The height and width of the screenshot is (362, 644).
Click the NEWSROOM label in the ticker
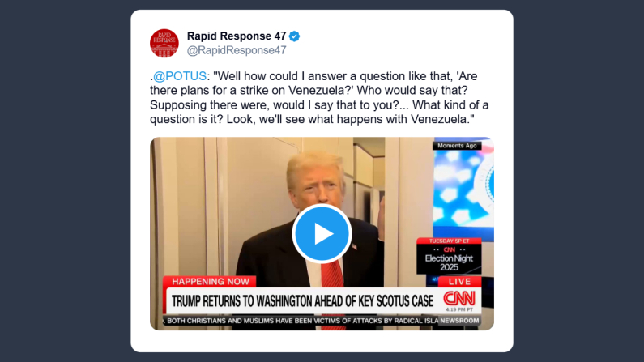pyautogui.click(x=459, y=321)
